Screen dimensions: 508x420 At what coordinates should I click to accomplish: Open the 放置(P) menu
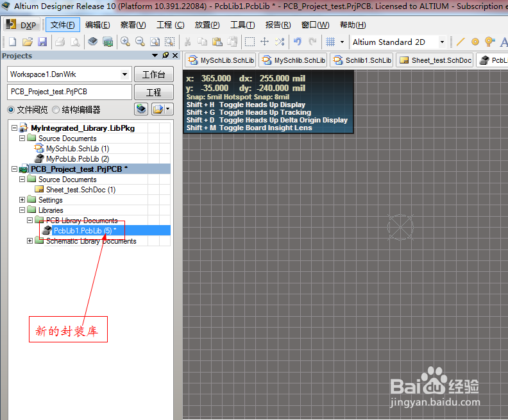point(207,25)
